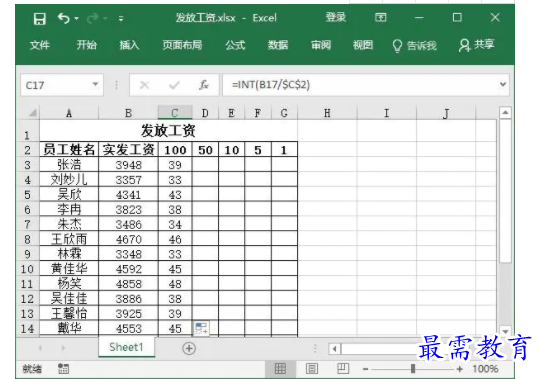
Task: Open Customize Quick Access Toolbar dropdown
Action: point(121,19)
